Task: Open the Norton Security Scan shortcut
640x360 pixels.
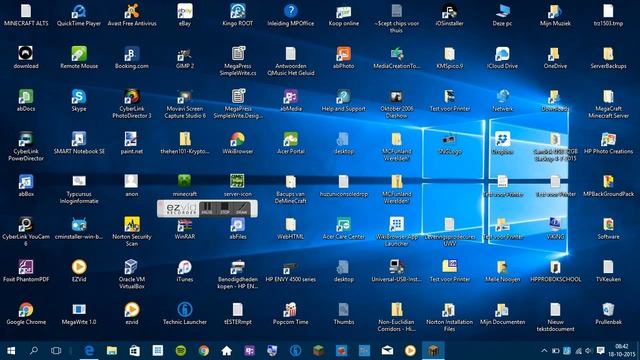Action: pyautogui.click(x=132, y=231)
